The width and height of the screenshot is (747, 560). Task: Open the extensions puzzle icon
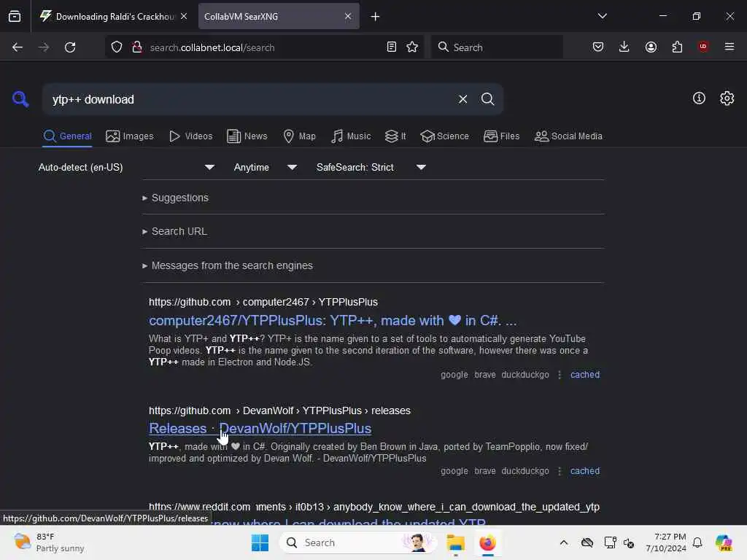click(x=677, y=47)
